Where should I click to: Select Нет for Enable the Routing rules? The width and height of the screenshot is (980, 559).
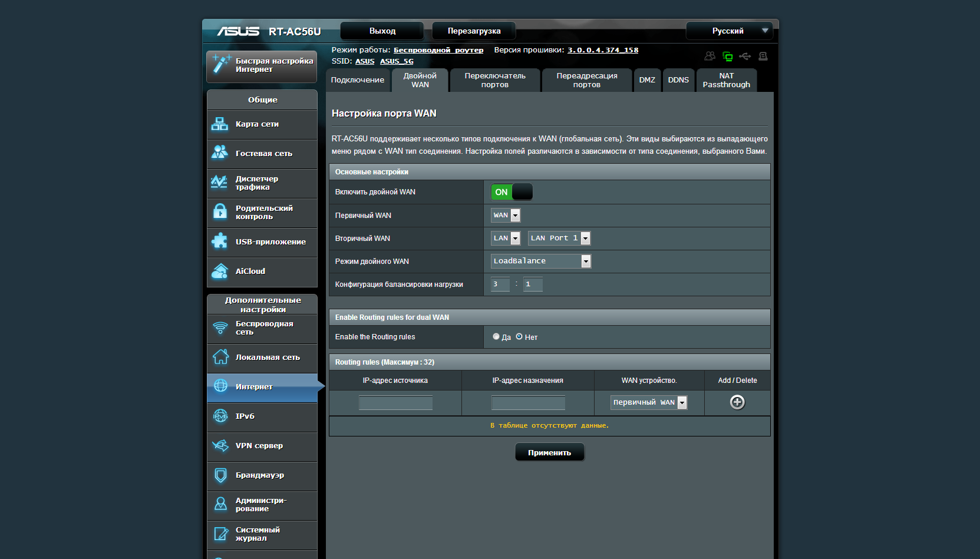(x=519, y=337)
